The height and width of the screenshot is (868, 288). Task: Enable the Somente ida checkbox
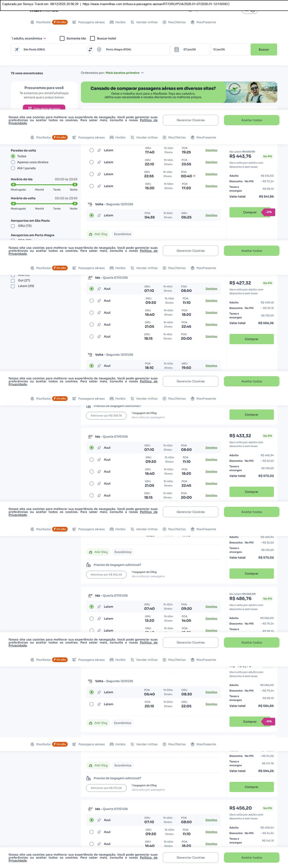click(x=62, y=38)
